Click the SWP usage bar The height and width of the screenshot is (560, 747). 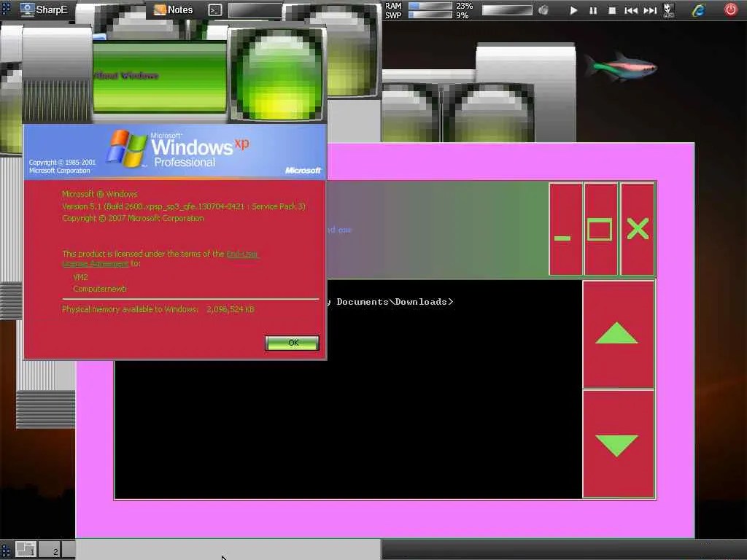pos(430,15)
